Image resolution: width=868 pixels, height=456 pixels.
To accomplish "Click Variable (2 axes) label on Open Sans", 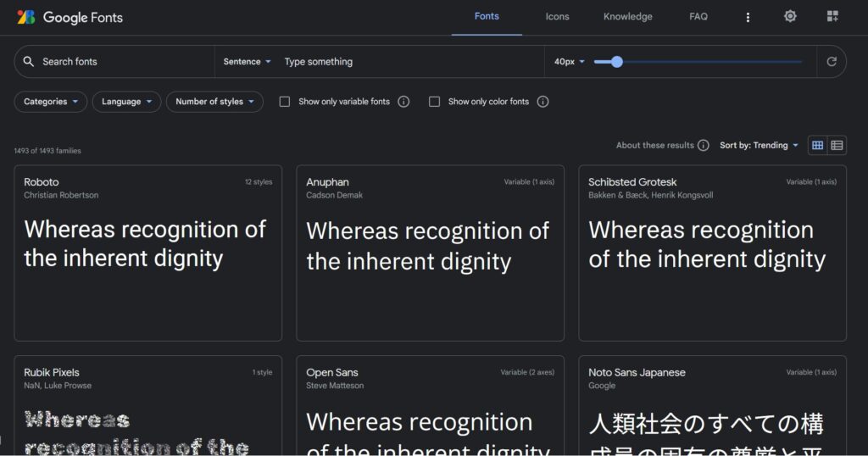I will [527, 372].
